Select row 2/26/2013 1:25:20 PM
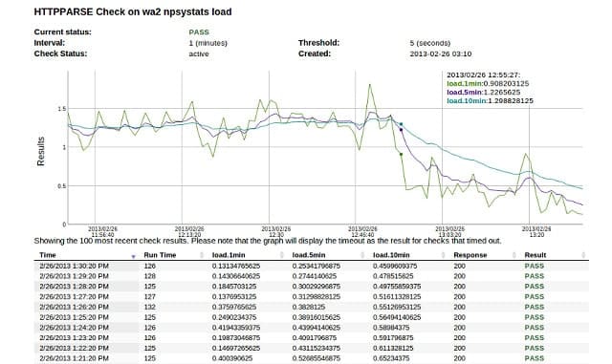612x364 pixels. pos(312,317)
